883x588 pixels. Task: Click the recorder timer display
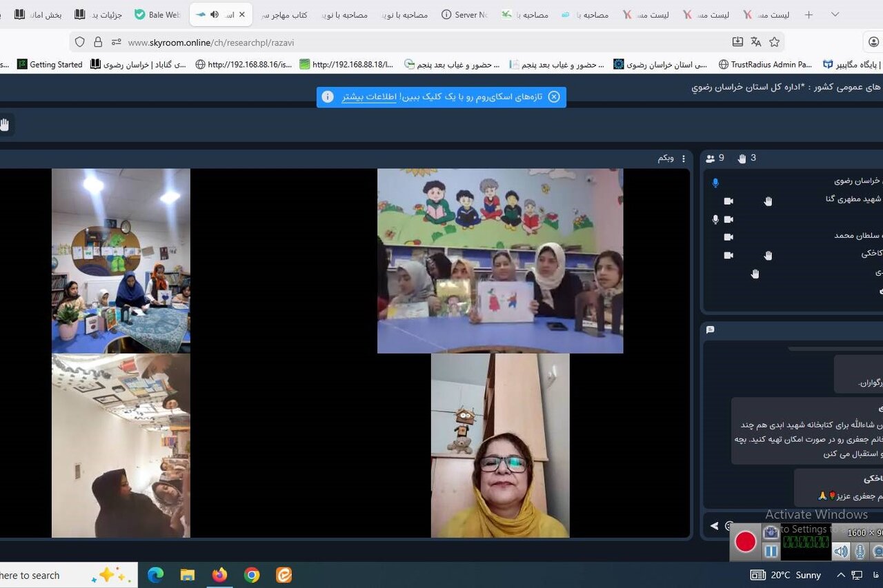(805, 542)
